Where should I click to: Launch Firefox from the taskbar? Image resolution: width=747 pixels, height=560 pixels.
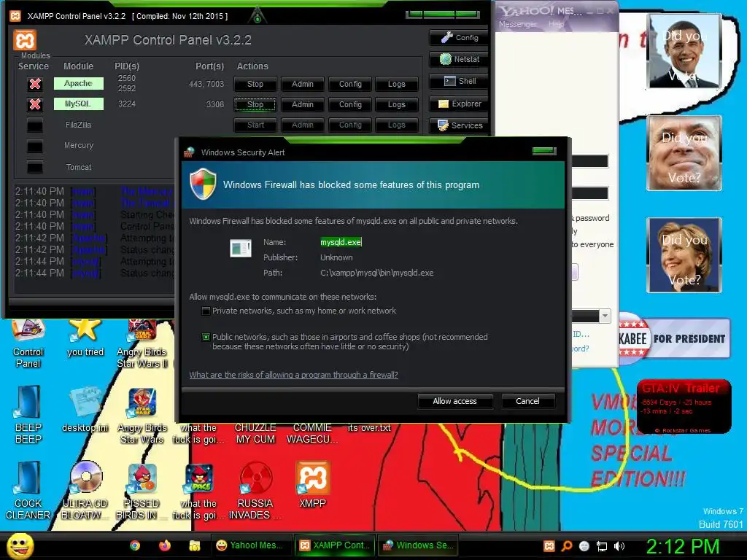[165, 545]
